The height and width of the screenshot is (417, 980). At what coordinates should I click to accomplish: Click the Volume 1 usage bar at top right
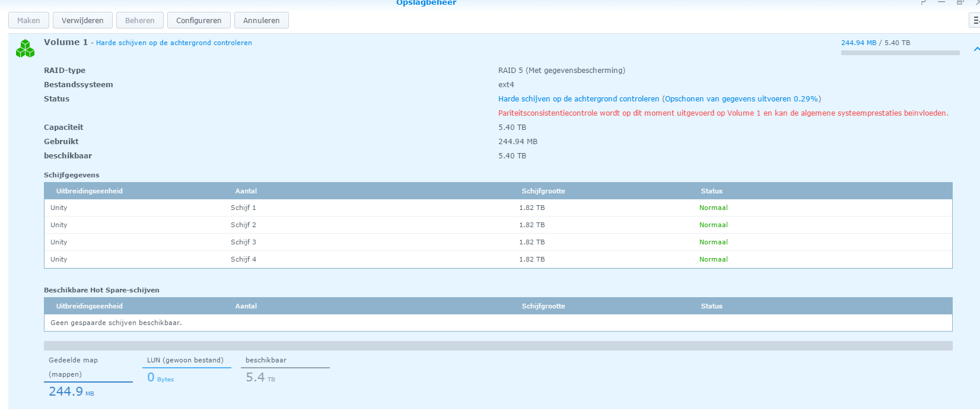pos(900,53)
